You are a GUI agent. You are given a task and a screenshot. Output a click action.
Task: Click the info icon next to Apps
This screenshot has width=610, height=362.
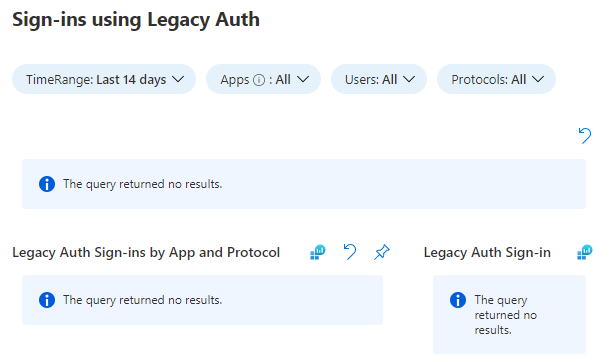[259, 80]
